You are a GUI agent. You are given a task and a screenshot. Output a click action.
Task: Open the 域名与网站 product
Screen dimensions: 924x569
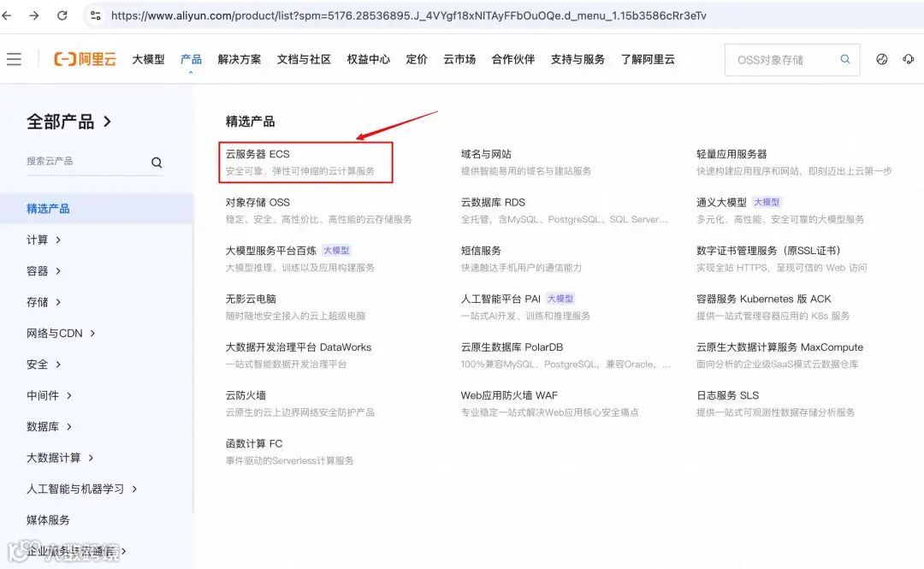tap(486, 154)
